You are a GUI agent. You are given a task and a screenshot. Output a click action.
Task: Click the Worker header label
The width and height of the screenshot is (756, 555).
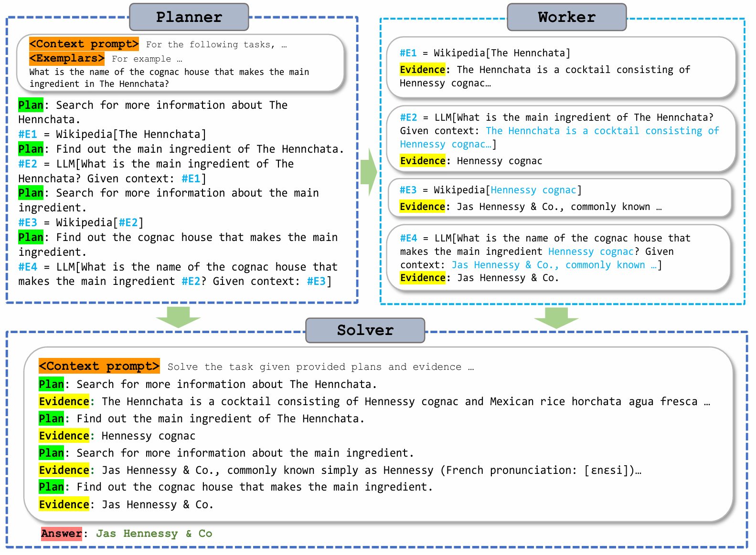[x=567, y=17]
